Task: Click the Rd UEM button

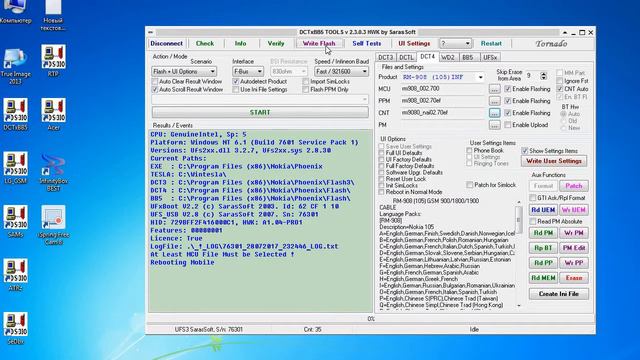Action: click(543, 210)
